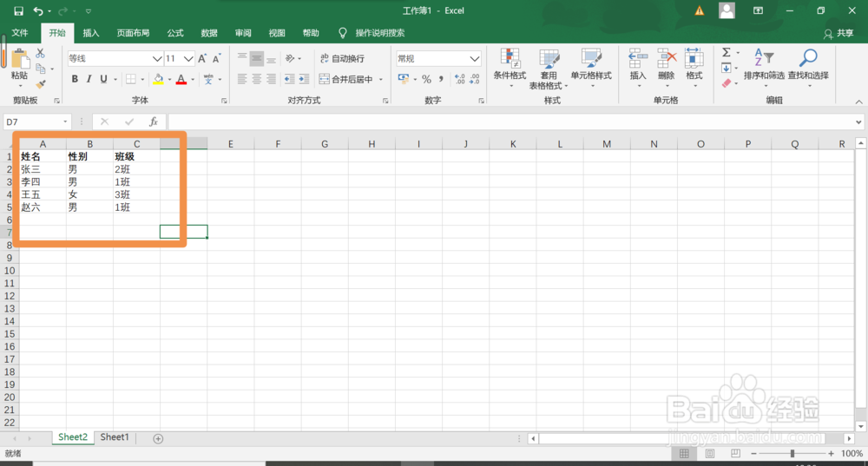Select row 10 header

10,271
